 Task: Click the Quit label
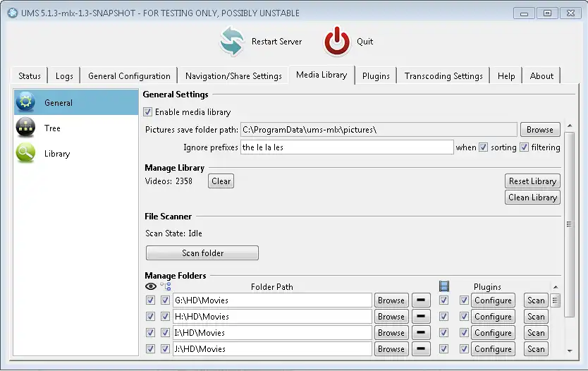(365, 42)
